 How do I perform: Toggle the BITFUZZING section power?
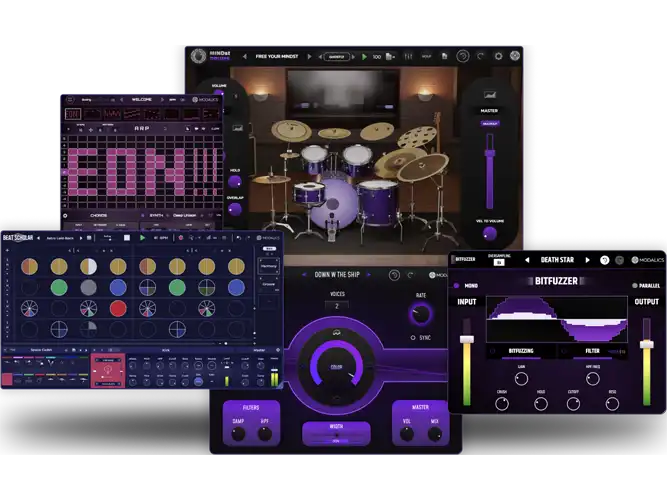click(x=493, y=351)
